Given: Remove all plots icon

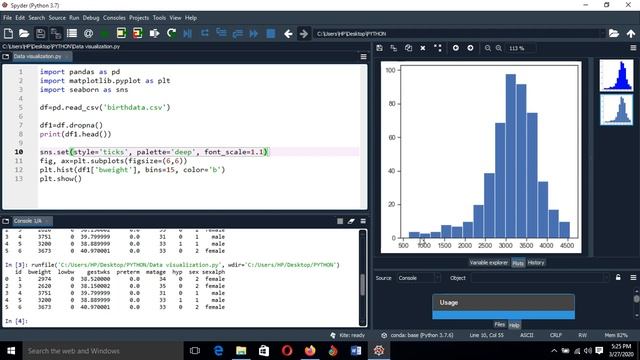Looking at the screenshot, I should [438, 48].
